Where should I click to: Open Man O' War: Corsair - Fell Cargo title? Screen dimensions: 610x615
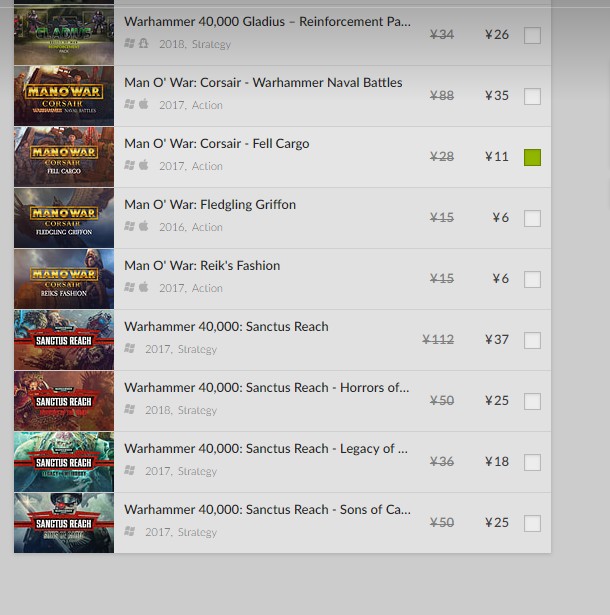[x=217, y=144]
